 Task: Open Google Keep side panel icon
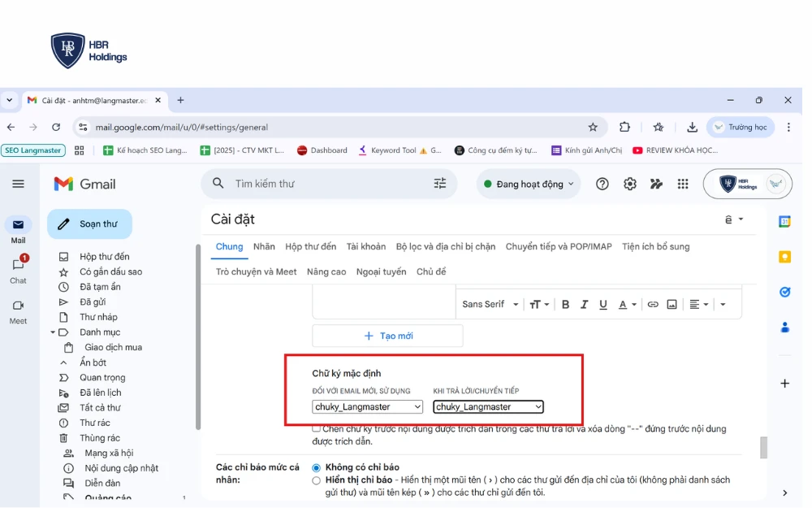[x=784, y=257]
